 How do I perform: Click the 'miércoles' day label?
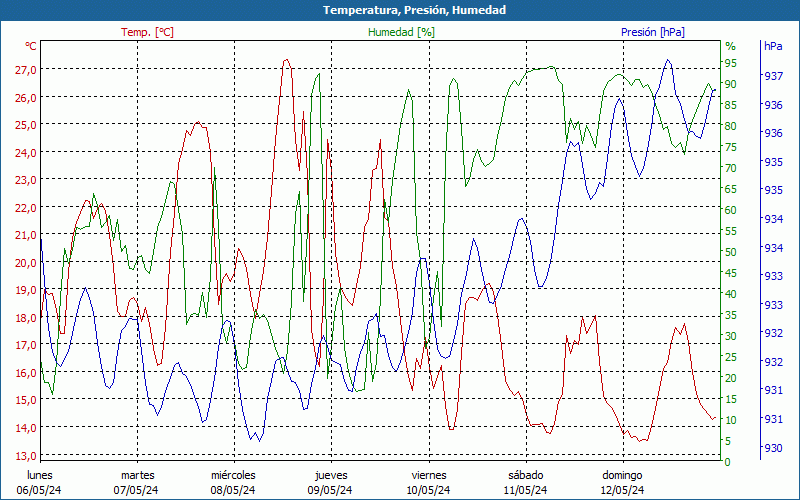click(x=233, y=475)
